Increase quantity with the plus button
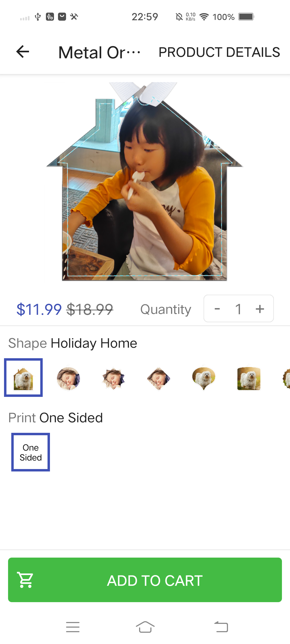Image resolution: width=290 pixels, height=644 pixels. pos(260,309)
